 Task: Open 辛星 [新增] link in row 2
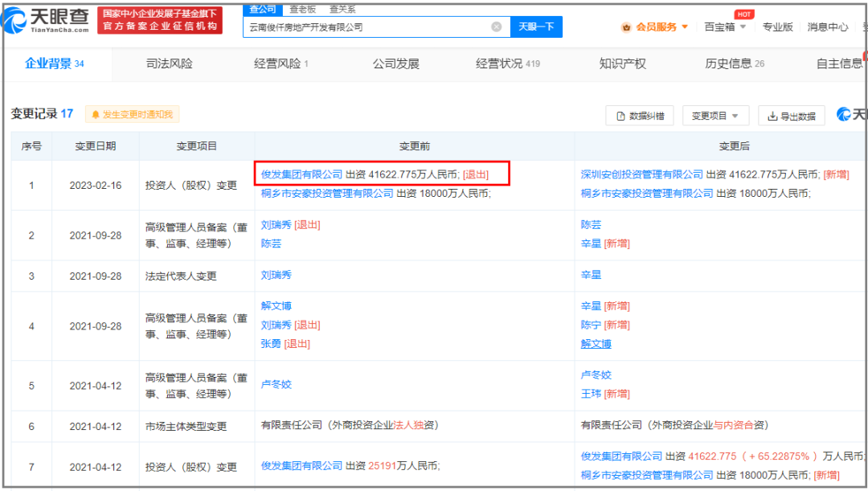tap(605, 243)
